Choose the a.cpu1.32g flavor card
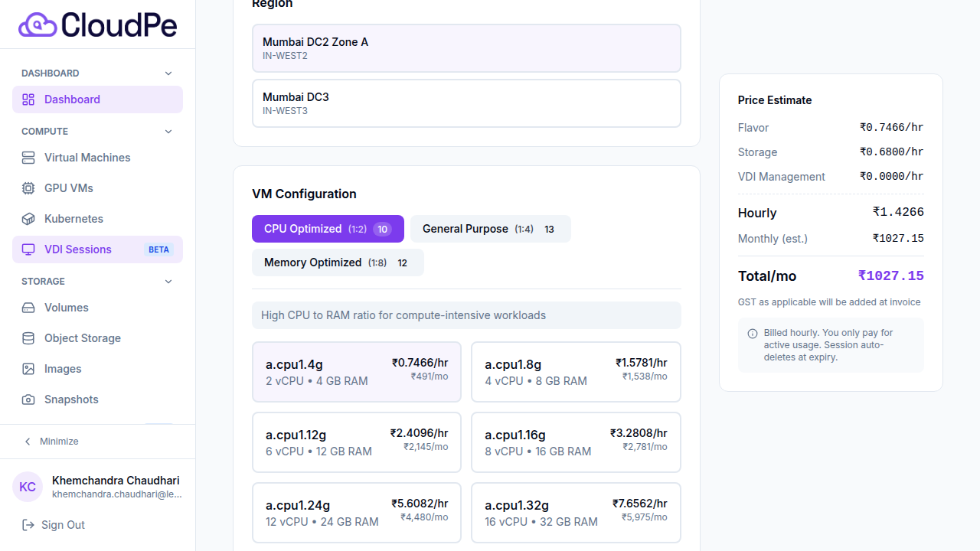The height and width of the screenshot is (551, 980). [x=576, y=513]
